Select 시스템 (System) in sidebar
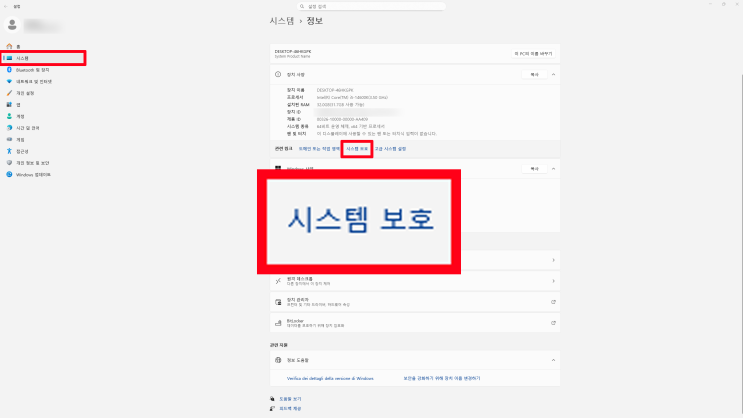The width and height of the screenshot is (743, 418). point(43,58)
